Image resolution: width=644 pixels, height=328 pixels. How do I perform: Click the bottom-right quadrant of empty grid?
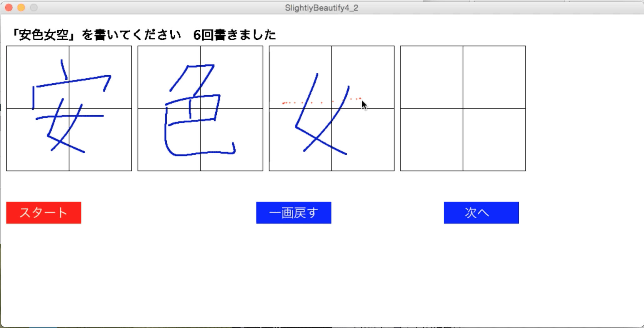point(494,139)
